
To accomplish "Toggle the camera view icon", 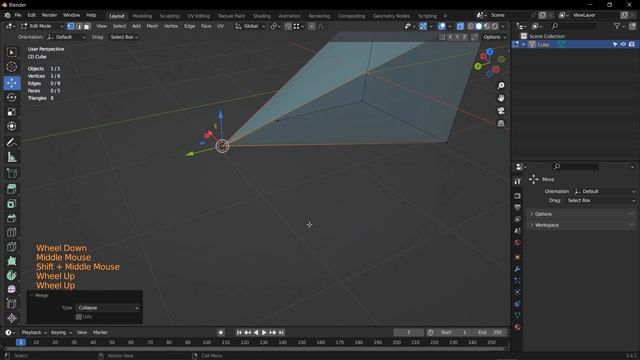I will 501,111.
